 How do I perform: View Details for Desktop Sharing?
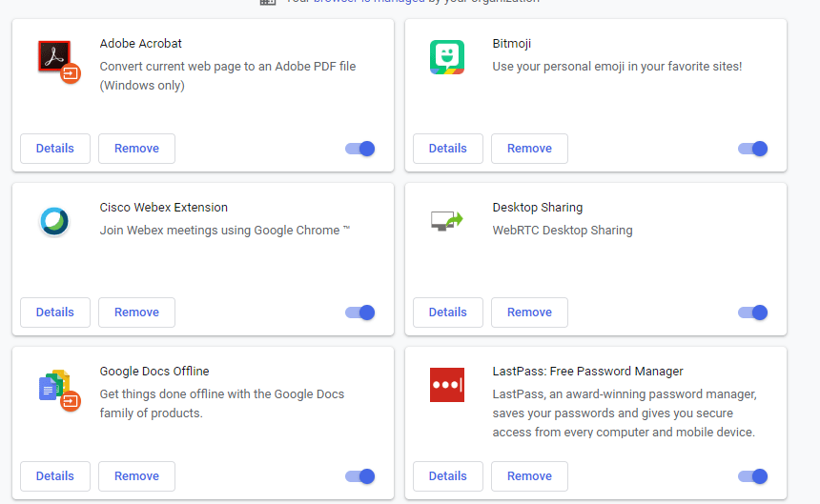point(447,312)
